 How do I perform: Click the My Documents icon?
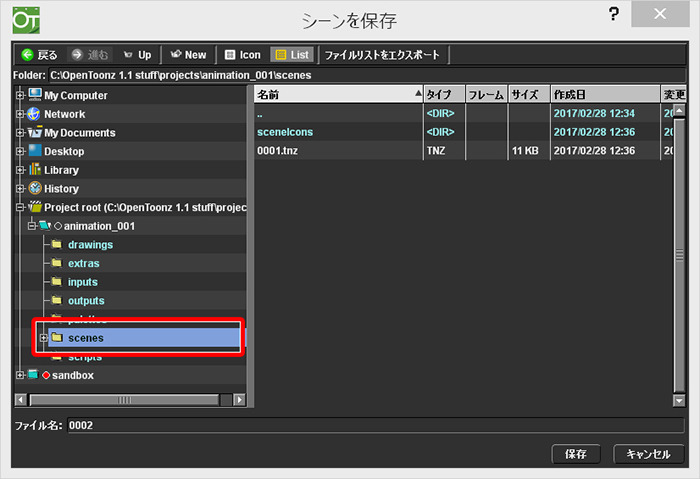(x=35, y=132)
